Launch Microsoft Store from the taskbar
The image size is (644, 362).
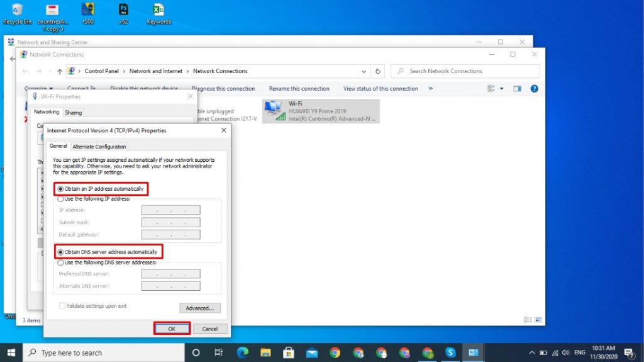[x=289, y=353]
